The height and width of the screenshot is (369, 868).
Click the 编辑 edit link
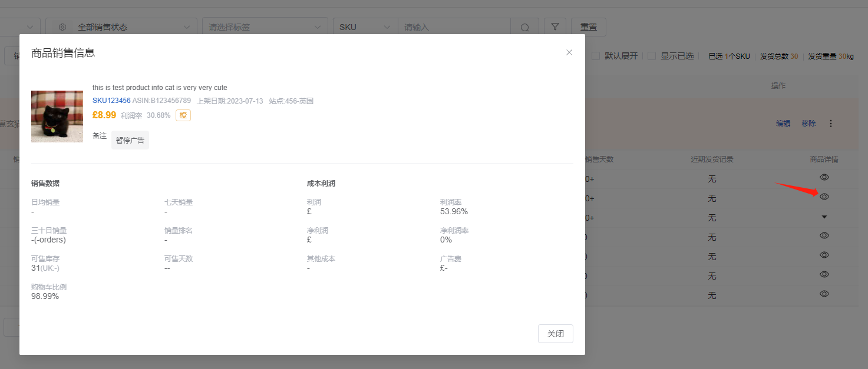click(x=783, y=124)
